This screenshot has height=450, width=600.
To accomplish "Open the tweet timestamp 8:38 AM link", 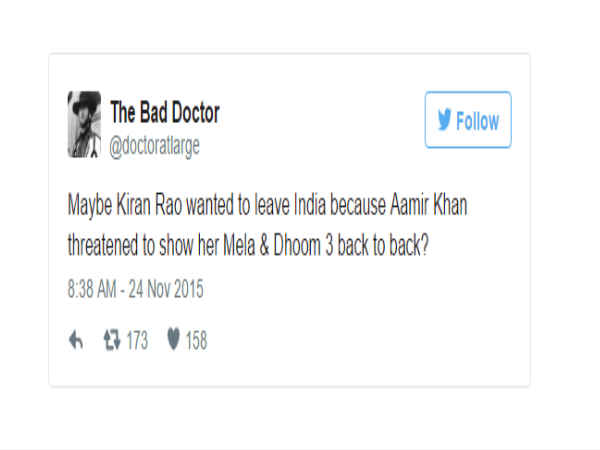I will (92, 289).
